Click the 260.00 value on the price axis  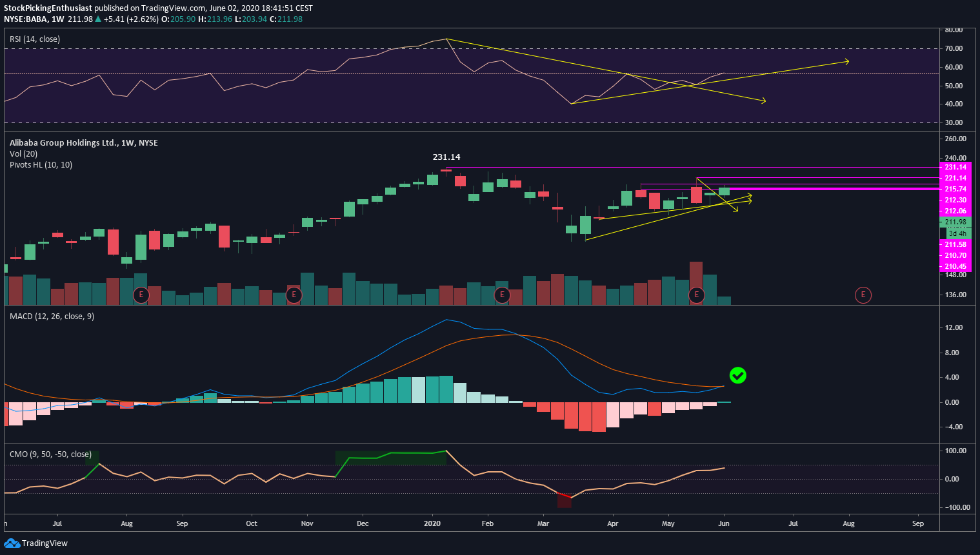[x=955, y=139]
